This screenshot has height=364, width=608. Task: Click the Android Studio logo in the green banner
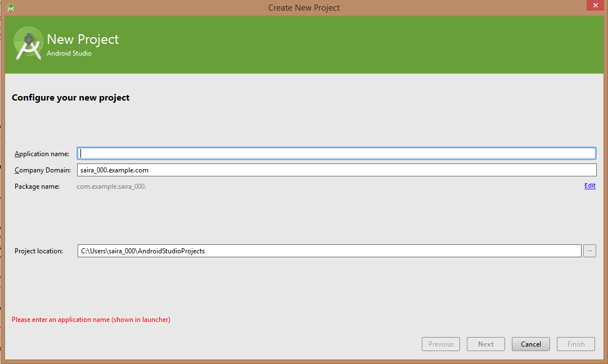tap(29, 43)
